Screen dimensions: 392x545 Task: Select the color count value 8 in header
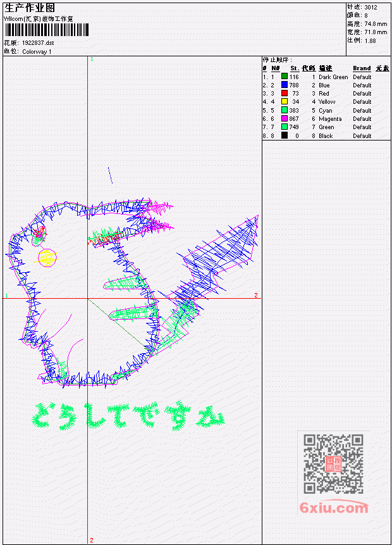click(x=366, y=16)
